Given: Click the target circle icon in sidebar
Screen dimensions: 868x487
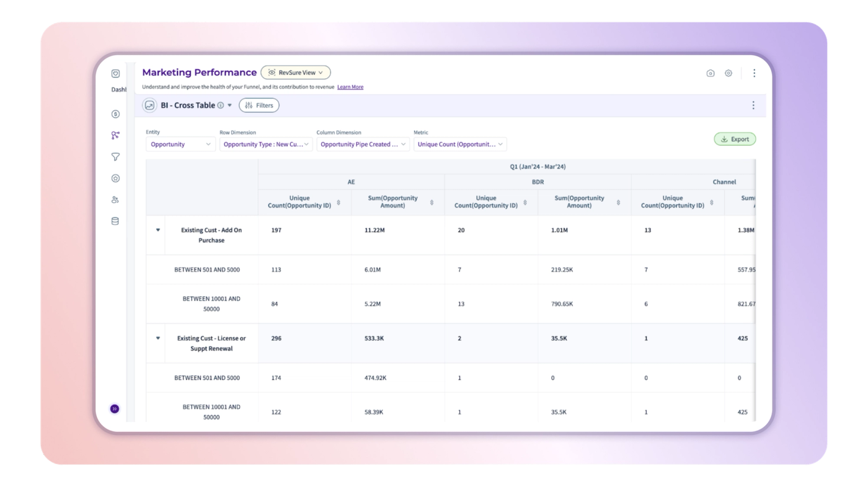Looking at the screenshot, I should click(x=115, y=178).
